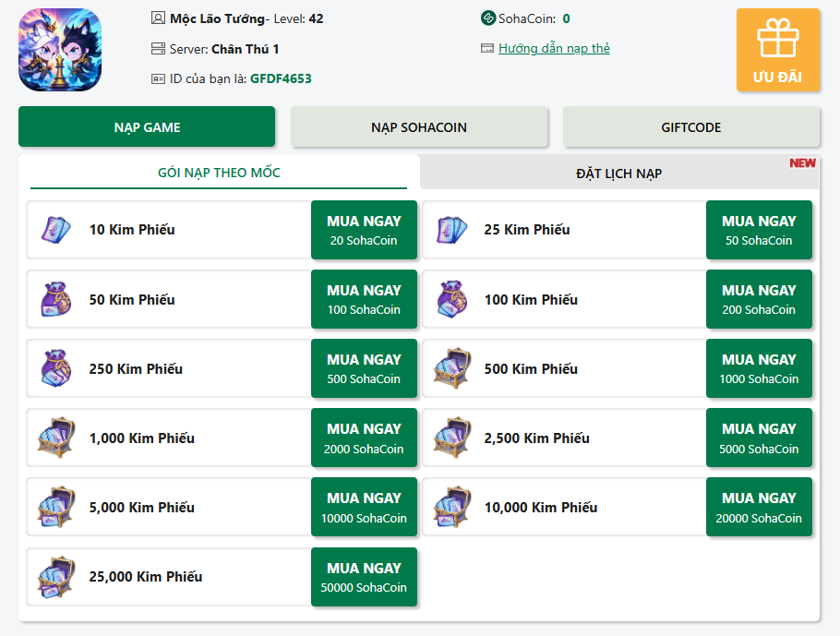Click the user profile icon by Mộc Lão Tướng

(x=158, y=18)
